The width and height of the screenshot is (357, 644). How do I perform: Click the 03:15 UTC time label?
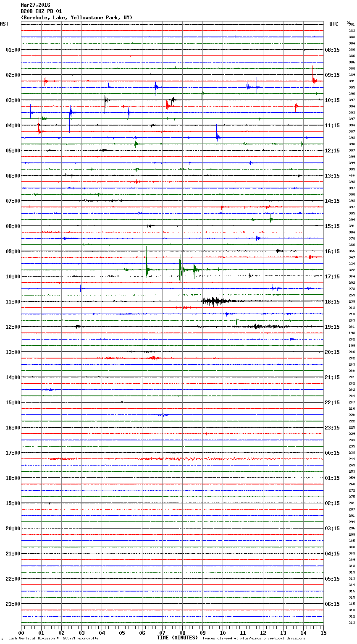pyautogui.click(x=332, y=529)
